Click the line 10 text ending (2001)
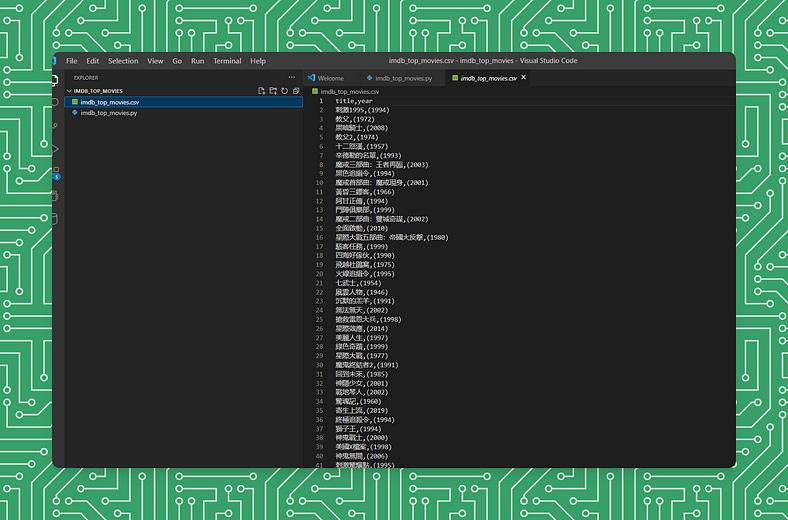The image size is (788, 520). click(382, 183)
